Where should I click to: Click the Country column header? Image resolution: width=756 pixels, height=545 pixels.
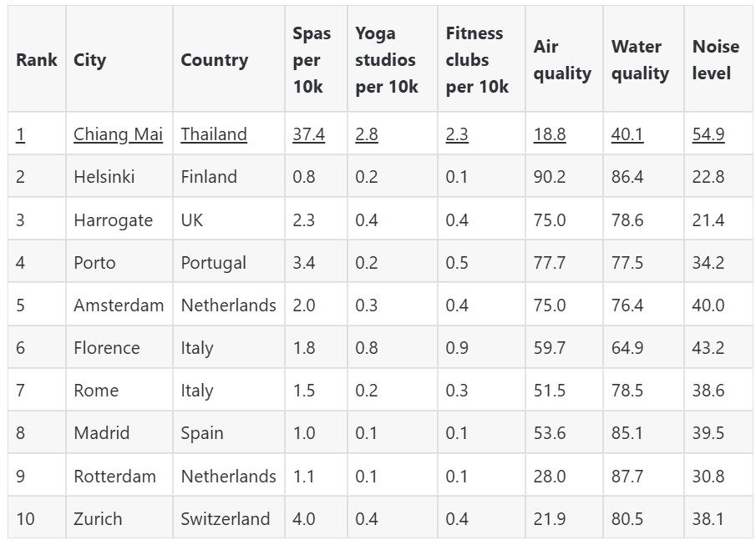[x=214, y=60]
